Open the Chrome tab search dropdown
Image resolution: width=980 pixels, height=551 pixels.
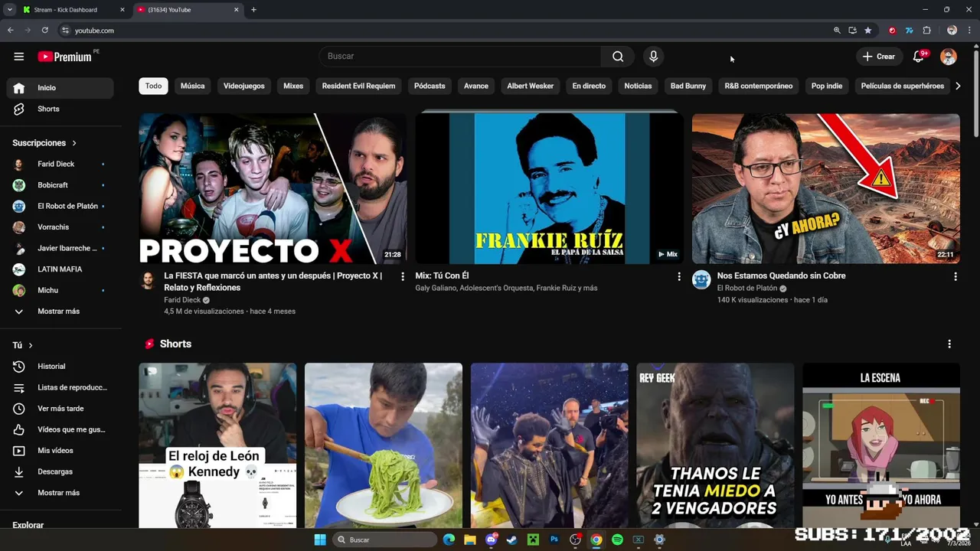(10, 10)
